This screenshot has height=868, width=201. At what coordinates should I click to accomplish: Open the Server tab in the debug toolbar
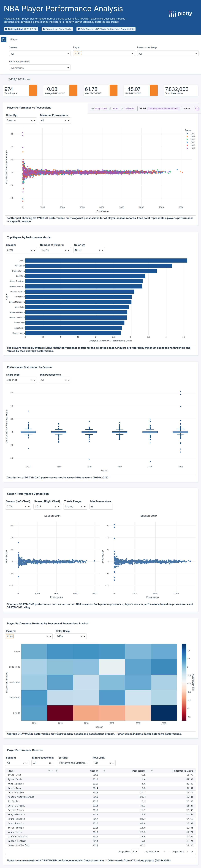[187, 109]
